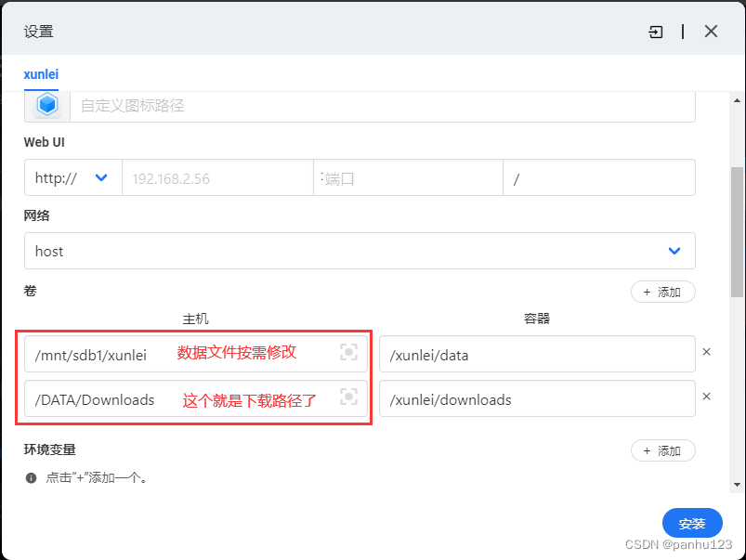Select the xunlei tab

tap(41, 74)
